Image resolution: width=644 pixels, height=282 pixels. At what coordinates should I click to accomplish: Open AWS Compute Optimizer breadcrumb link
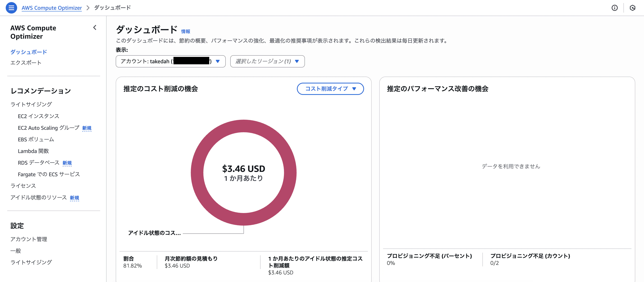(x=52, y=8)
